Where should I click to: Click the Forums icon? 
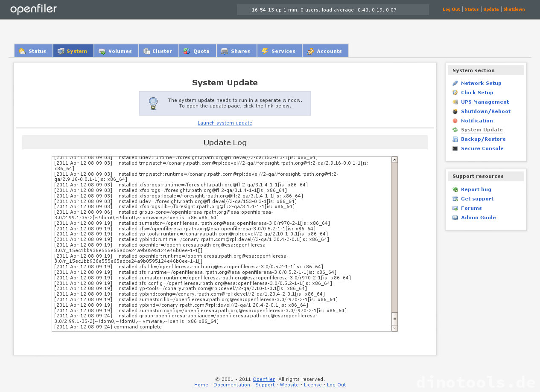[x=455, y=208]
